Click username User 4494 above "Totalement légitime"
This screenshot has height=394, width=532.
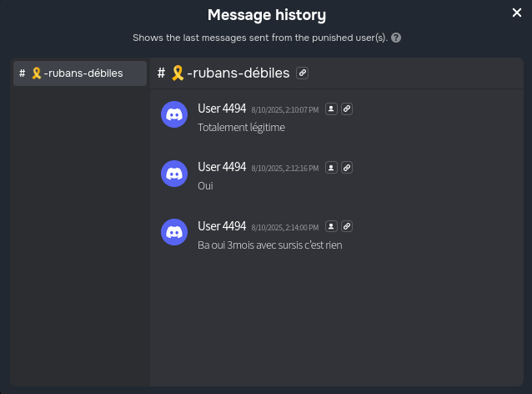222,109
